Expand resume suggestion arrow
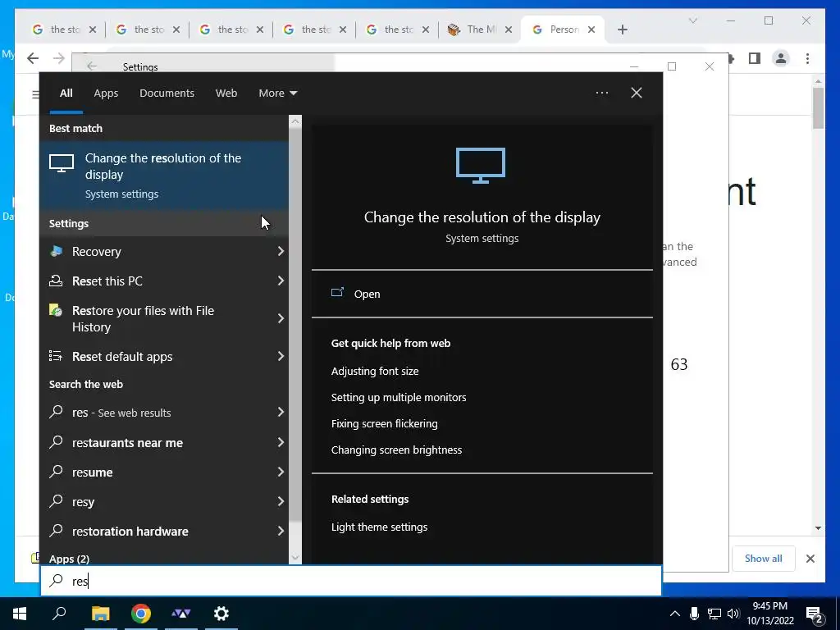Image resolution: width=840 pixels, height=630 pixels. 281,472
